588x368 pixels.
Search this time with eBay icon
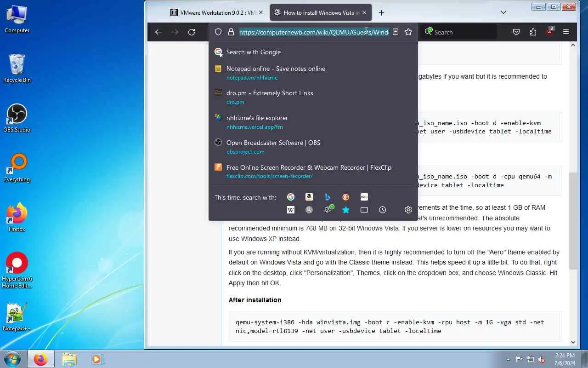(364, 197)
